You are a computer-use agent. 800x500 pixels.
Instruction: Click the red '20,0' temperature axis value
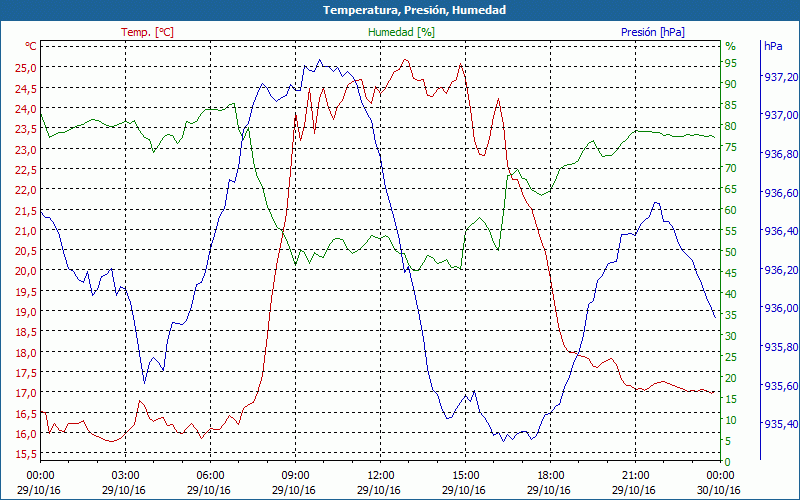pyautogui.click(x=26, y=271)
